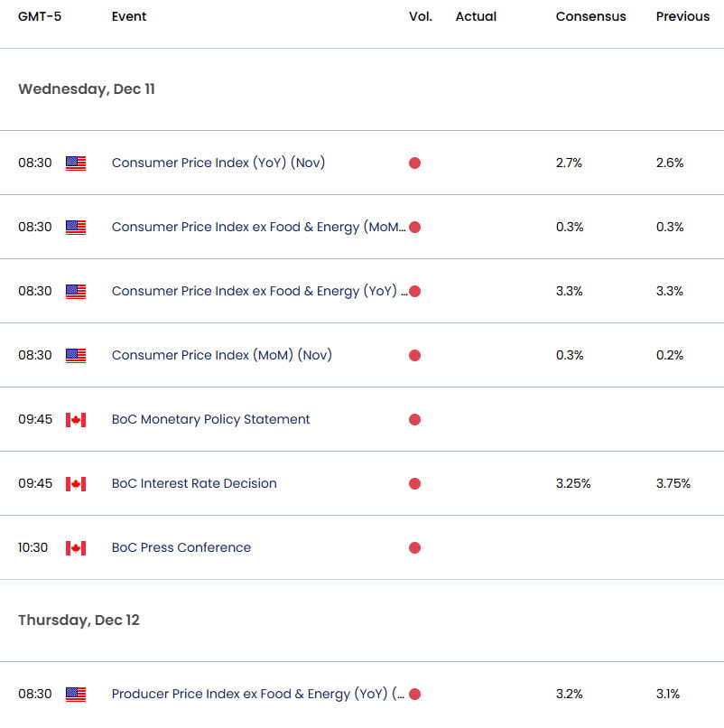Click red volatility dot for BoC Interest Rate Decision

point(415,483)
